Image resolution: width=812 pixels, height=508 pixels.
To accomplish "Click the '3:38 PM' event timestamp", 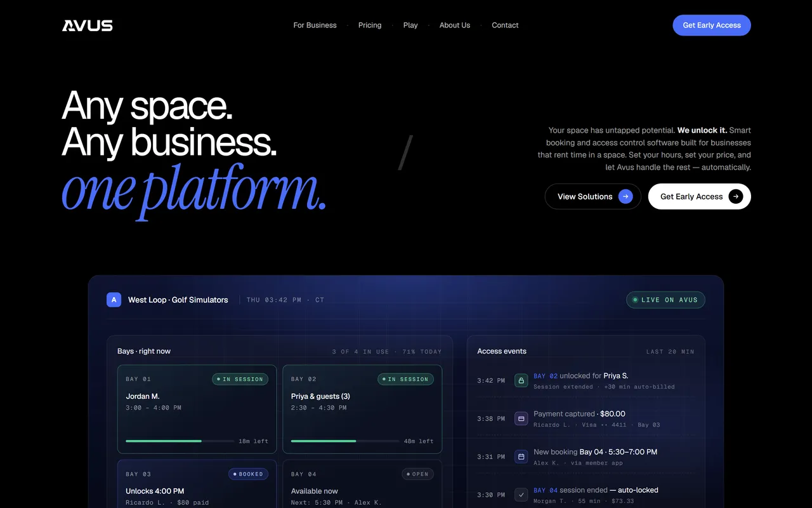I will 491,419.
